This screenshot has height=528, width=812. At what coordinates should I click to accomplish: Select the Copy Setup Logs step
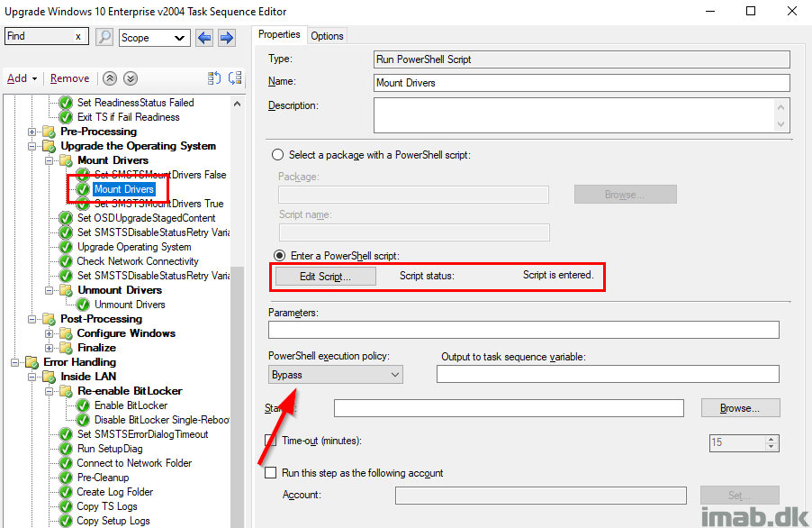pyautogui.click(x=113, y=521)
